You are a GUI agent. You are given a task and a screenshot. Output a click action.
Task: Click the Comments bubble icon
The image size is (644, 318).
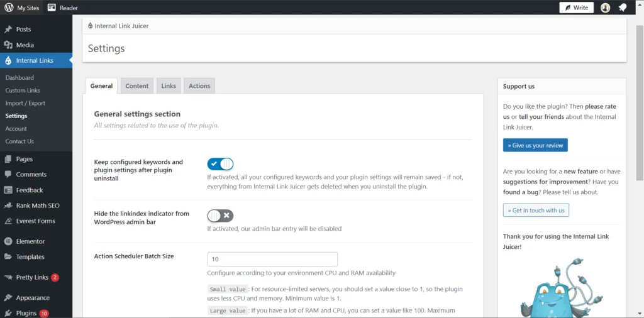click(8, 174)
